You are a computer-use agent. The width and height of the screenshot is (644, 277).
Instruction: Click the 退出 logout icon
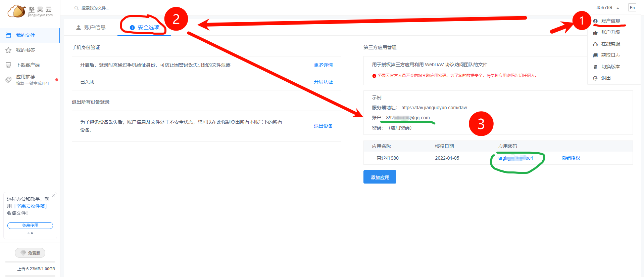[x=595, y=78]
